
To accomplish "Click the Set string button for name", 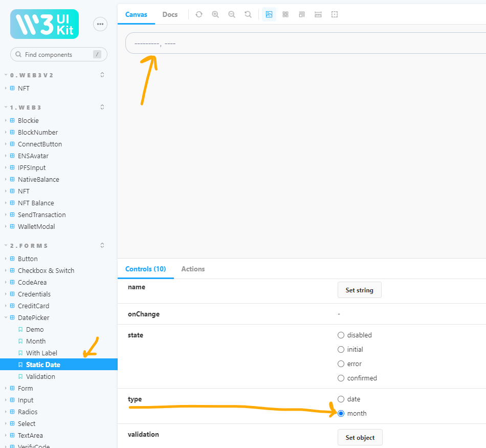I will [359, 290].
